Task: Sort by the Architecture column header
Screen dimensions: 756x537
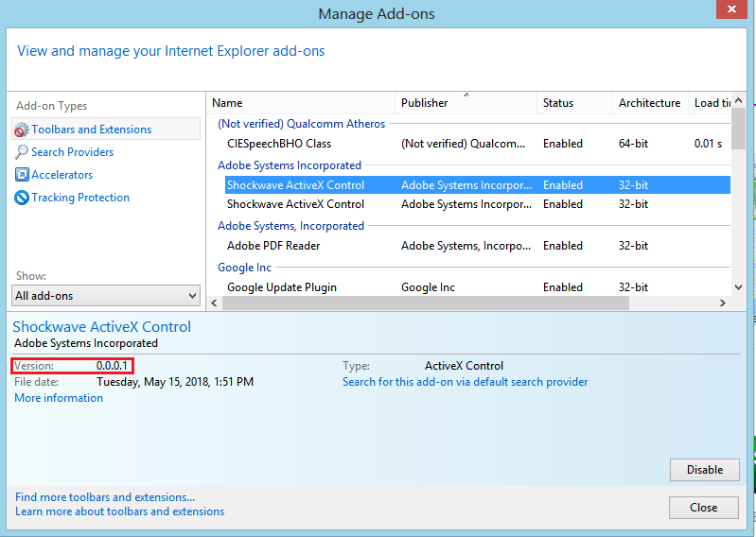Action: [650, 103]
